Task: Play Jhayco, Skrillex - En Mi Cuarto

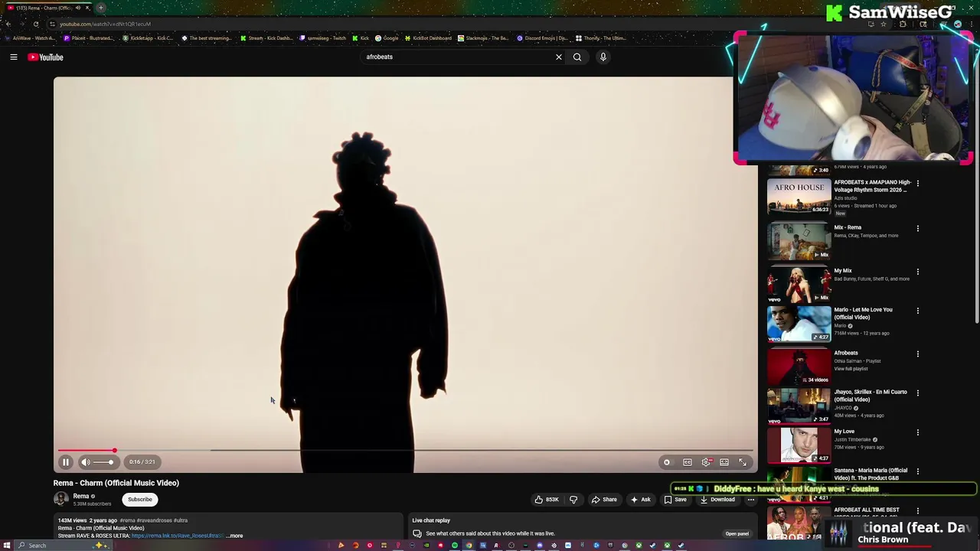Action: pyautogui.click(x=799, y=406)
